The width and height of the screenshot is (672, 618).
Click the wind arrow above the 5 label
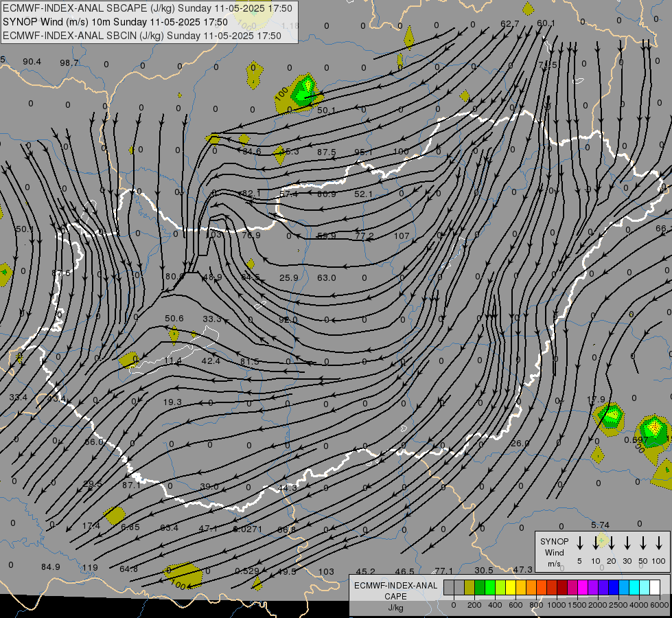tap(580, 543)
